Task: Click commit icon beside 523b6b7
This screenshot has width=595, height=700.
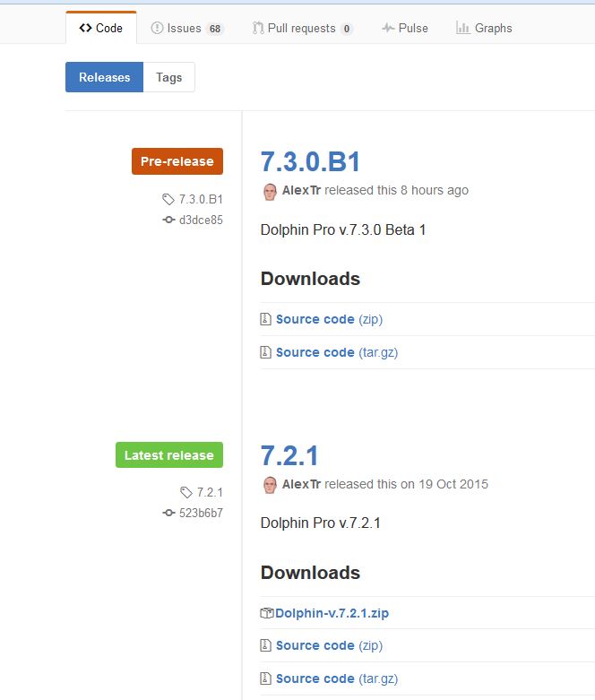Action: 168,514
